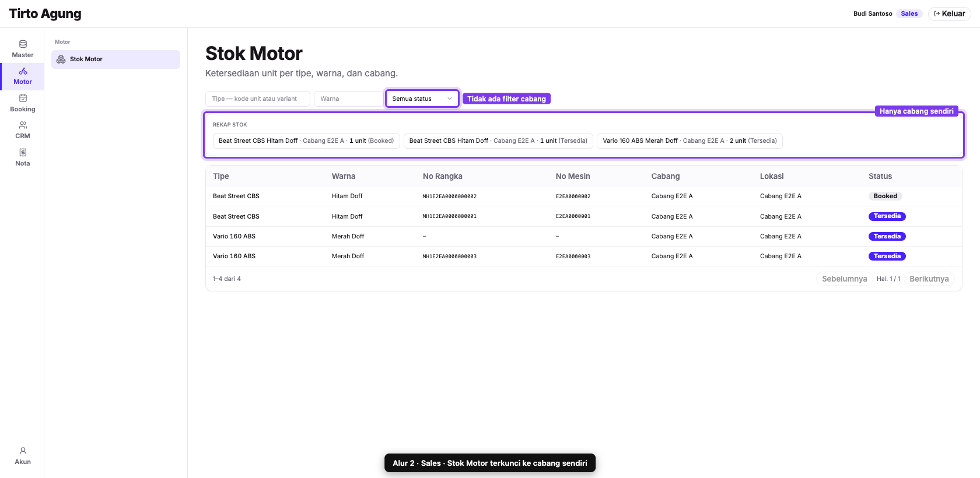980x478 pixels.
Task: Click the No Rangka column header
Action: point(442,177)
